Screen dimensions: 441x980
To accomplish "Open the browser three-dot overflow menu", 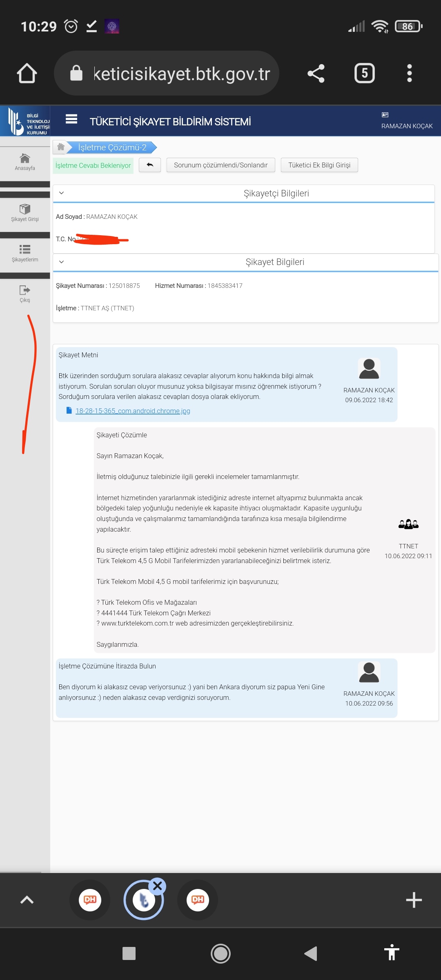I will tap(409, 73).
